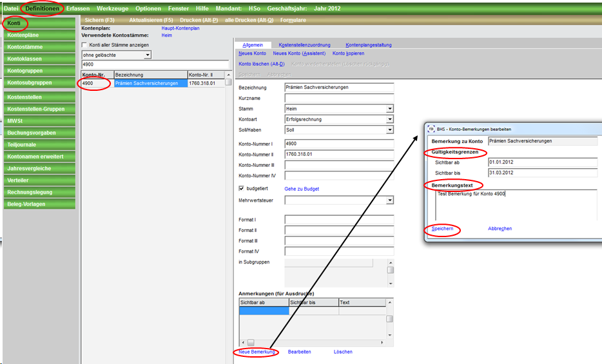Open the Mehrwertsteuer dropdown
This screenshot has height=364, width=602.
click(x=390, y=200)
